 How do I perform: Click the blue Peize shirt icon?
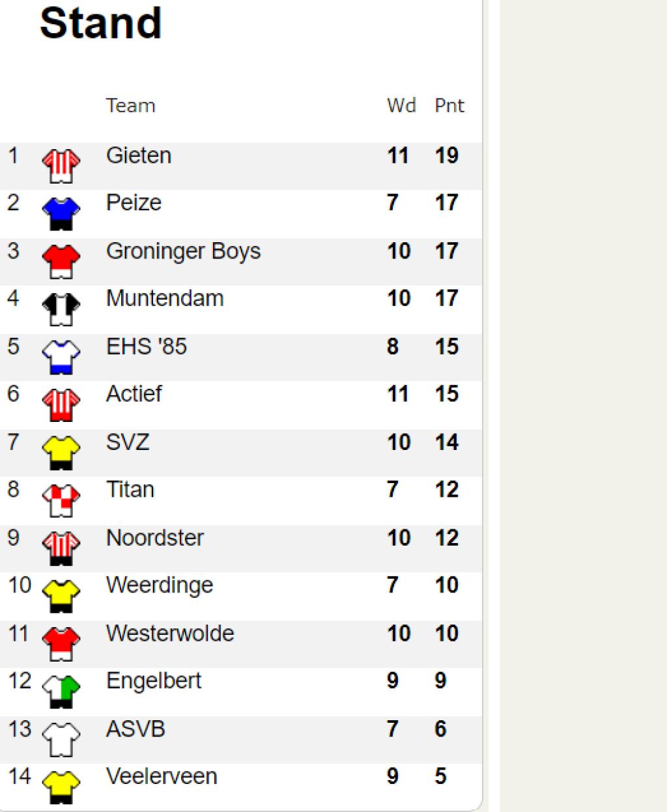(x=61, y=214)
